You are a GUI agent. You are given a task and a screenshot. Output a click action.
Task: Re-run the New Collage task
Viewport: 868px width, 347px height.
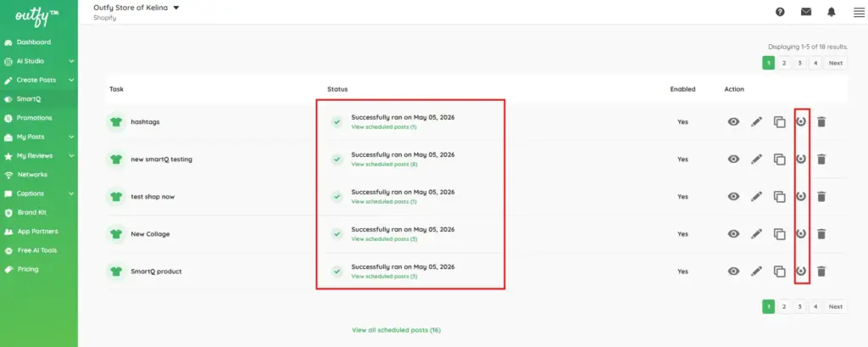(801, 233)
